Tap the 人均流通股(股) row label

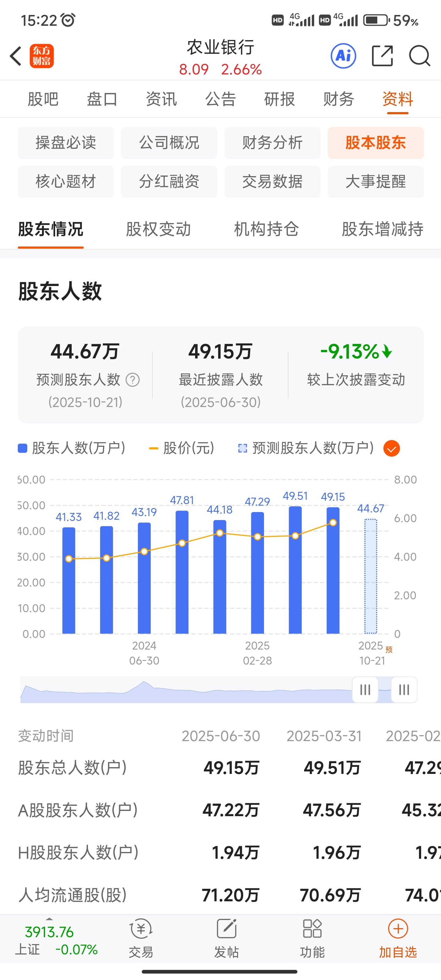72,895
